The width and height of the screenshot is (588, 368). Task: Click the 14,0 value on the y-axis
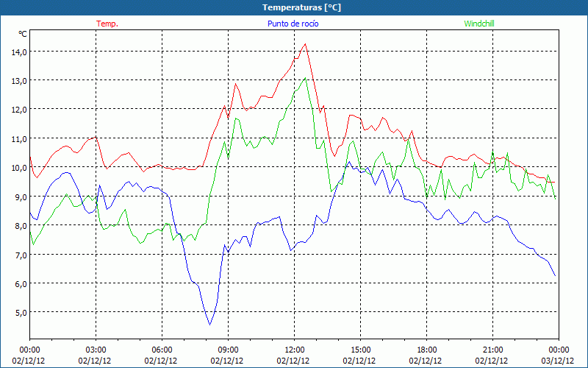pyautogui.click(x=18, y=52)
